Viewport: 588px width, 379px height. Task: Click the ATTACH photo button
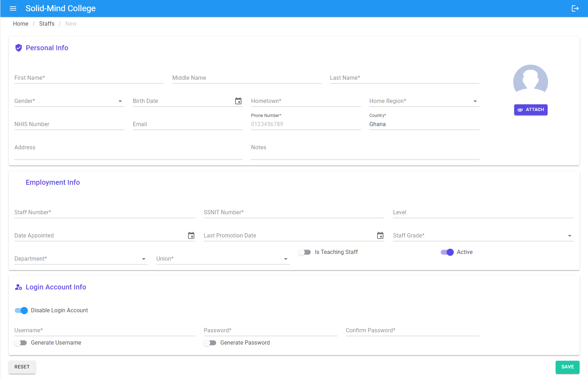pyautogui.click(x=531, y=110)
